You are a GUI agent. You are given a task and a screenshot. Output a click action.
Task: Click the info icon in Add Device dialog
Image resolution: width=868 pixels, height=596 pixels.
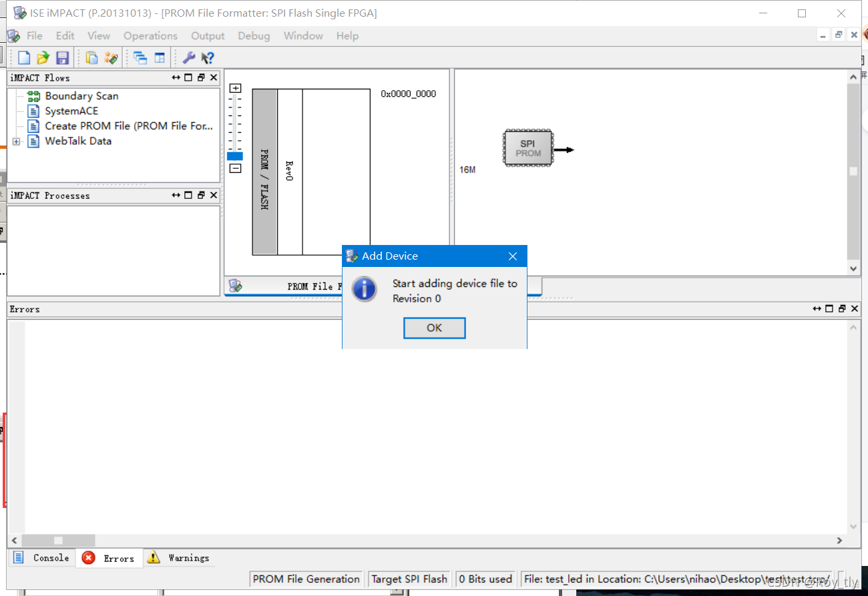click(x=365, y=290)
